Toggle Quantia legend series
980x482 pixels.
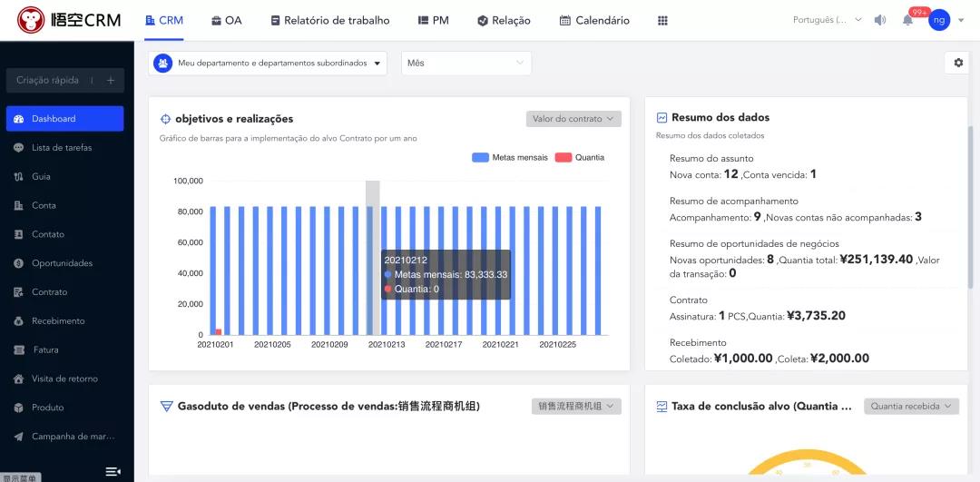[579, 158]
